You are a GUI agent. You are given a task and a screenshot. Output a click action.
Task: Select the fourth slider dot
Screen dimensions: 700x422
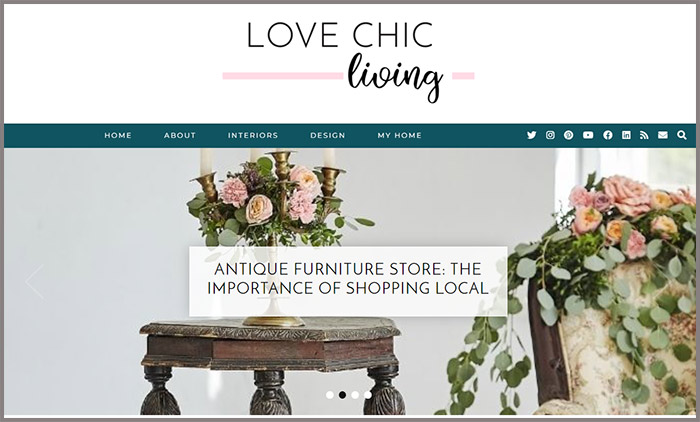click(367, 395)
